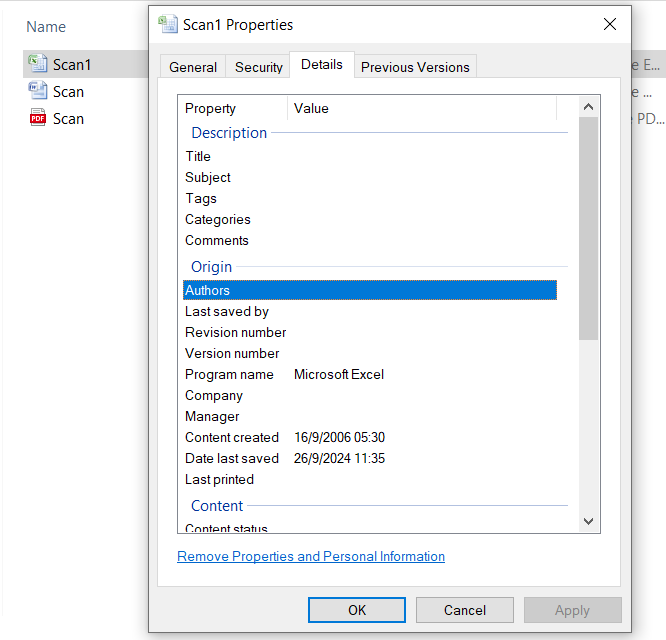
Task: Click the Name column header in file list
Action: (46, 27)
